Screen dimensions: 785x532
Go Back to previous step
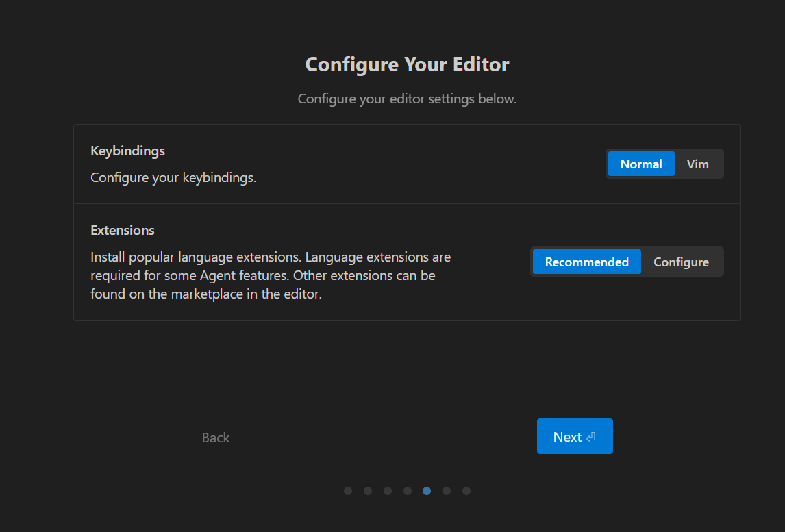coord(216,438)
